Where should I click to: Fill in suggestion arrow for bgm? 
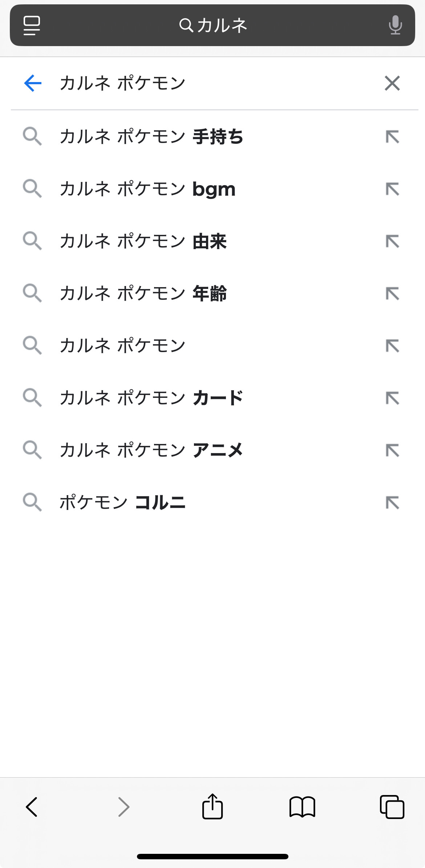[x=392, y=189]
